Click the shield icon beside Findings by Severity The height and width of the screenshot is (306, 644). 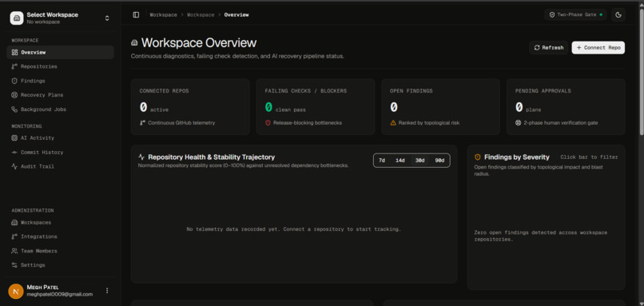point(478,157)
